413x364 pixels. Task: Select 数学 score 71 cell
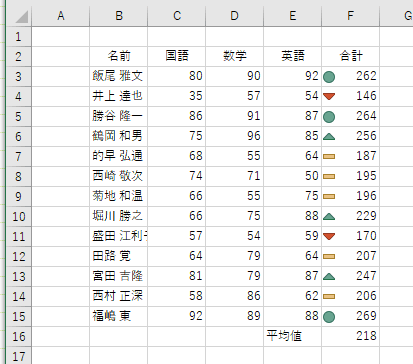[x=235, y=176]
